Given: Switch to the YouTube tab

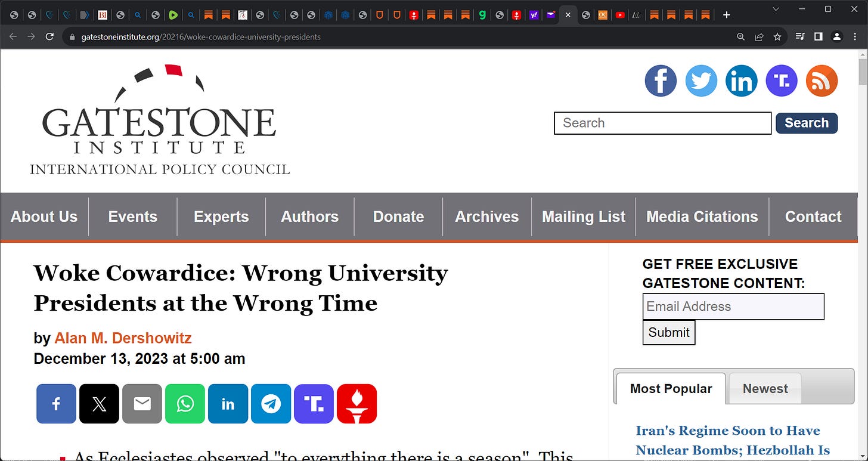Looking at the screenshot, I should tap(620, 15).
